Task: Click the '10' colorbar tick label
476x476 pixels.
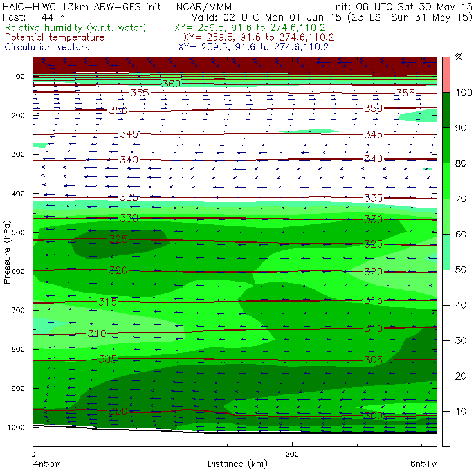Action: point(461,411)
